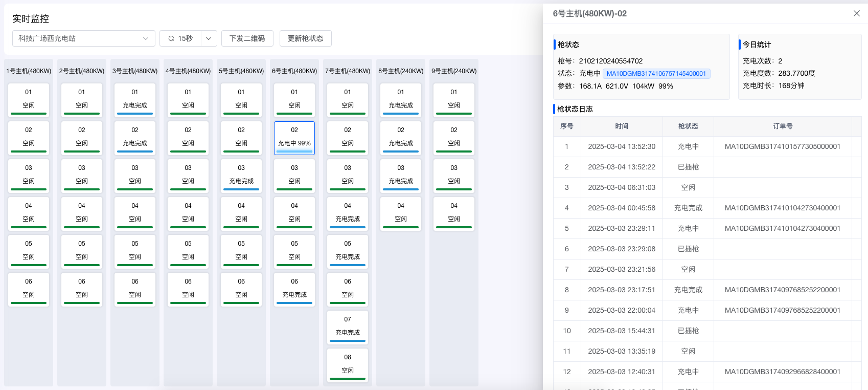
Task: Close the 6号主机(480KW)-02 detail panel
Action: 857,13
